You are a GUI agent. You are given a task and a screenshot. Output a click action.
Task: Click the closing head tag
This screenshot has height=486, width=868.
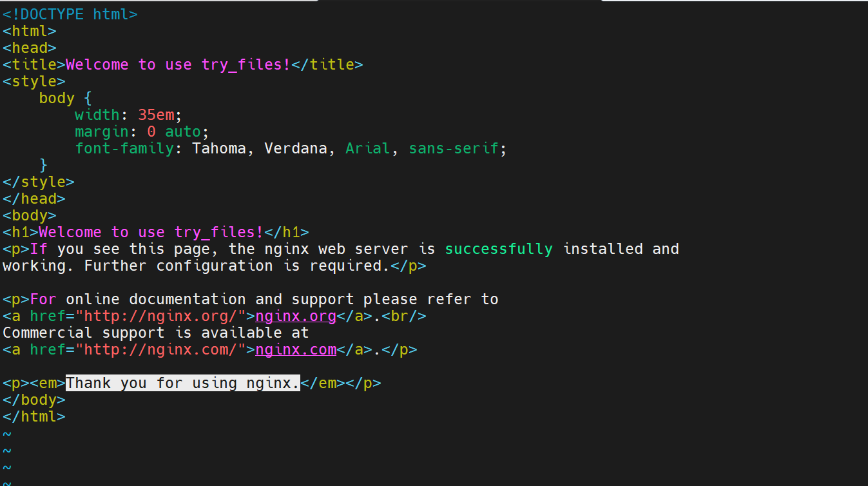34,199
